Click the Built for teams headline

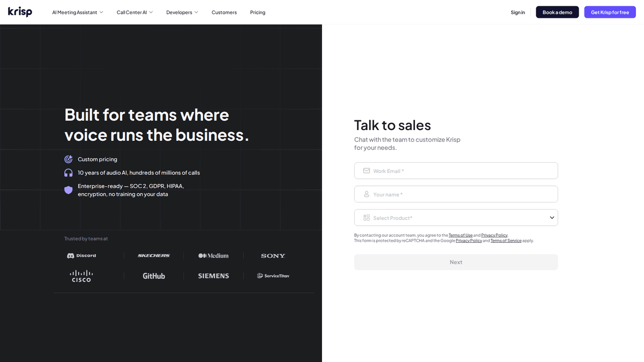[157, 125]
